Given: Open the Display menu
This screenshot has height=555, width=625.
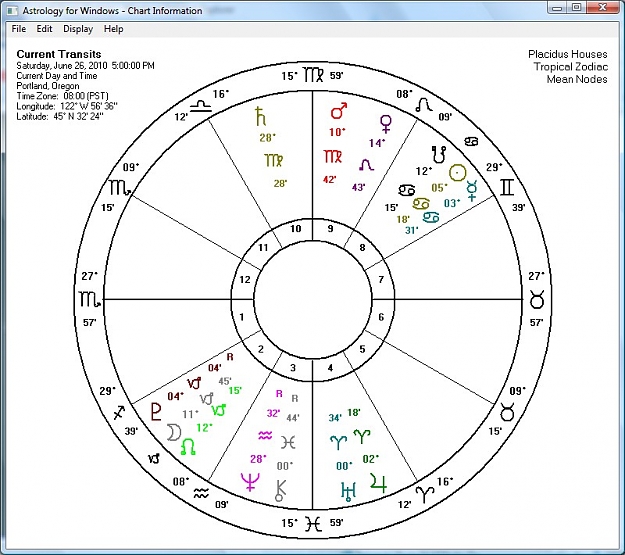Looking at the screenshot, I should point(78,29).
